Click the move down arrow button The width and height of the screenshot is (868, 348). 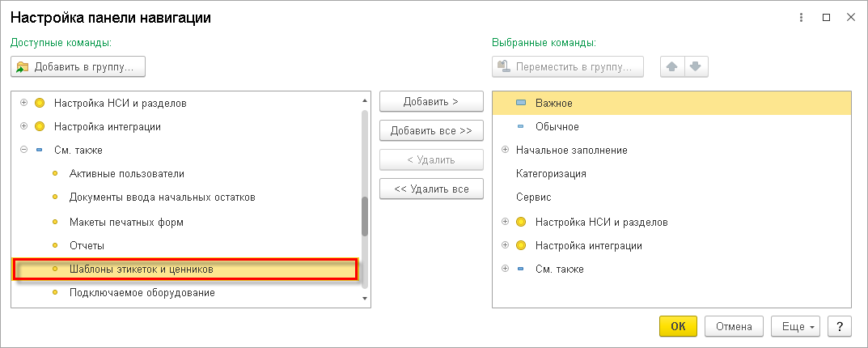point(696,66)
